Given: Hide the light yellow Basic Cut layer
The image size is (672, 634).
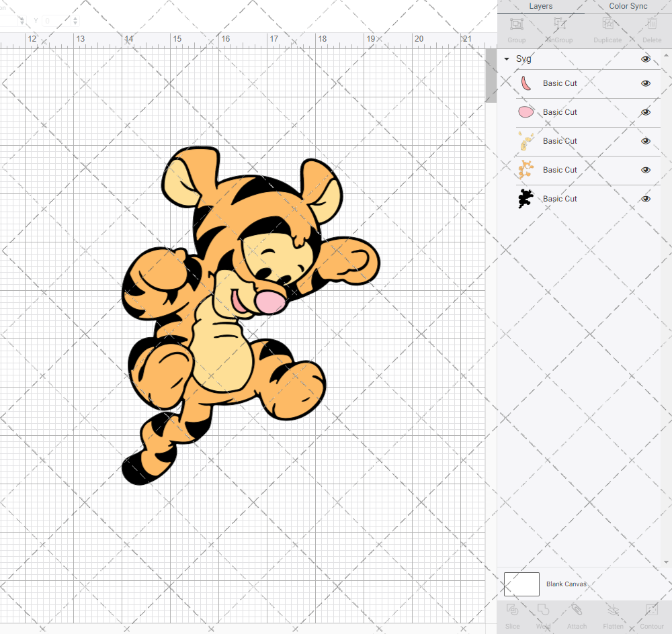Looking at the screenshot, I should point(645,141).
